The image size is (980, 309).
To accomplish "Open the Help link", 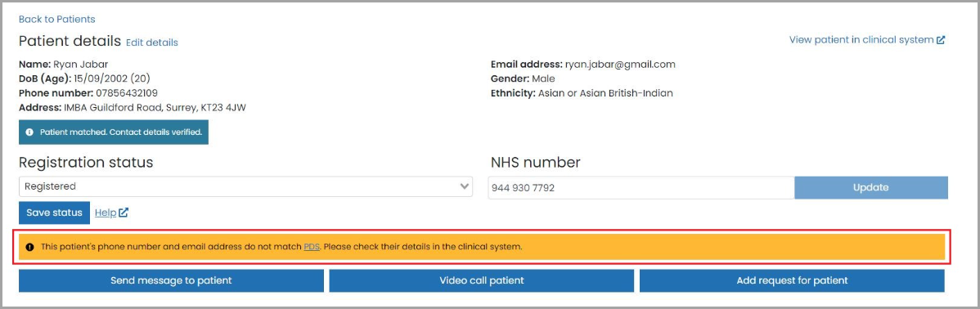I will (106, 213).
